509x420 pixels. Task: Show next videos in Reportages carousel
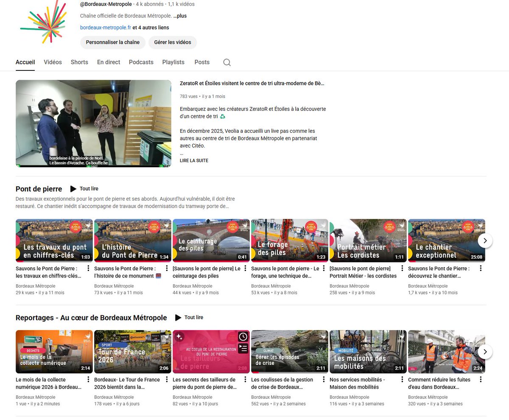pos(485,352)
